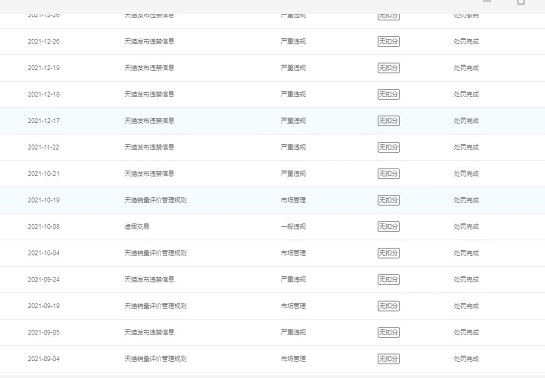The height and width of the screenshot is (378, 545).
Task: Select the 无扣分 tag for 2021-10-08
Action: pos(389,227)
